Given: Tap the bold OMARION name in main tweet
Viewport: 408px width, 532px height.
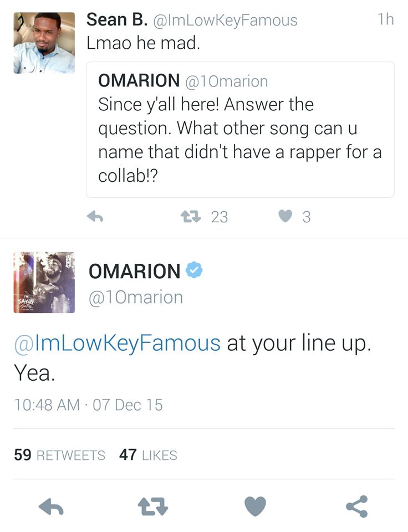Looking at the screenshot, I should click(134, 271).
